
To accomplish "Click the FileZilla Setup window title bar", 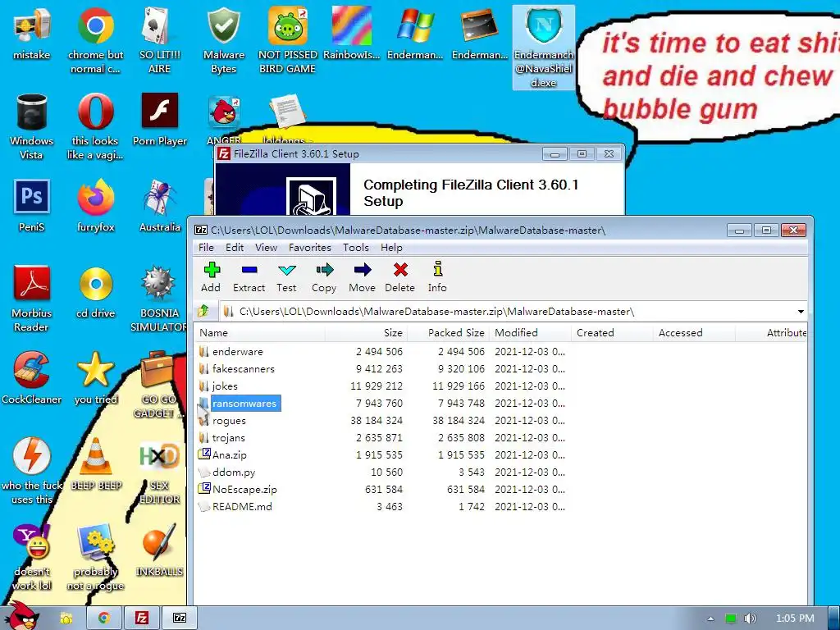I will click(419, 153).
